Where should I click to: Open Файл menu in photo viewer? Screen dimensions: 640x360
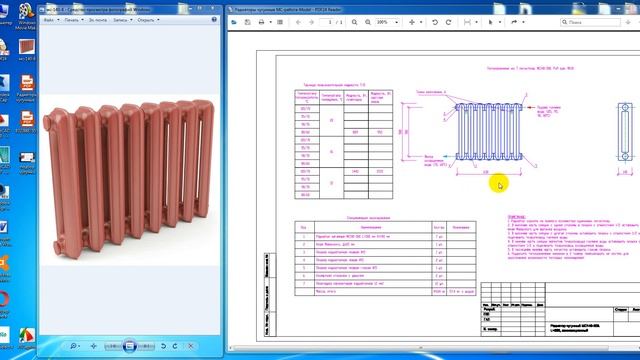click(51, 20)
